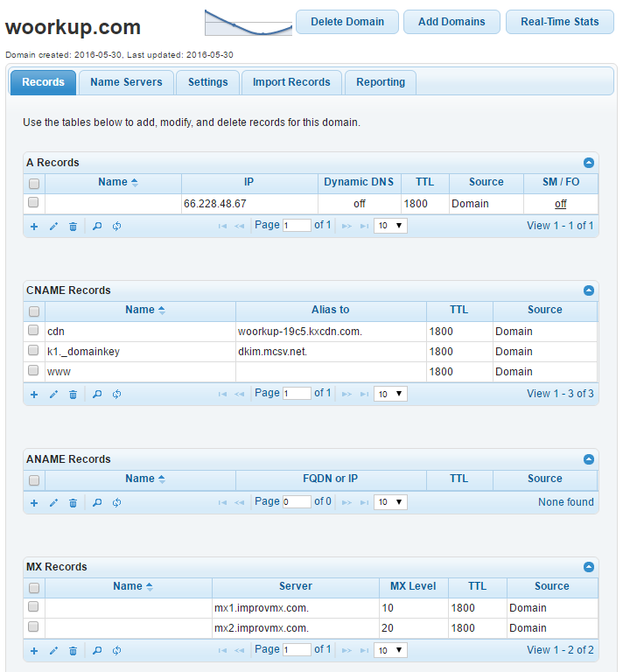
Task: Open rows-per-page dropdown in A Records
Action: [390, 226]
